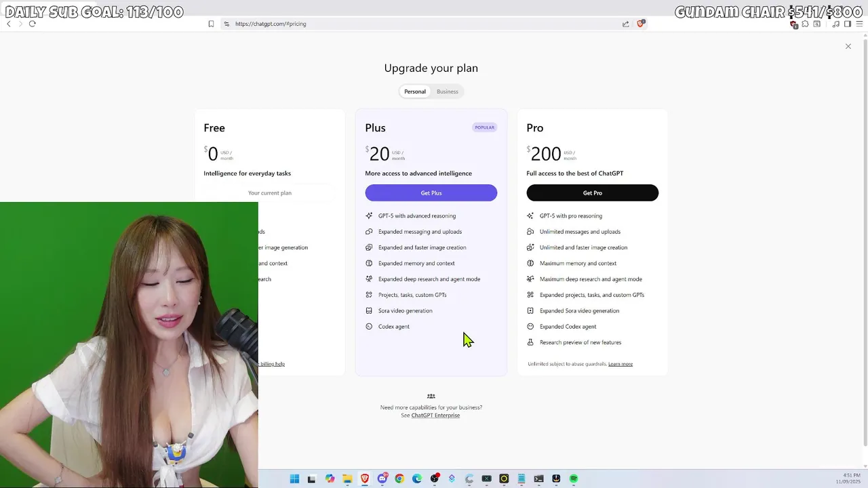This screenshot has width=868, height=488.
Task: Click the Plus 'Expanded messaging and uploads' icon
Action: pos(369,232)
